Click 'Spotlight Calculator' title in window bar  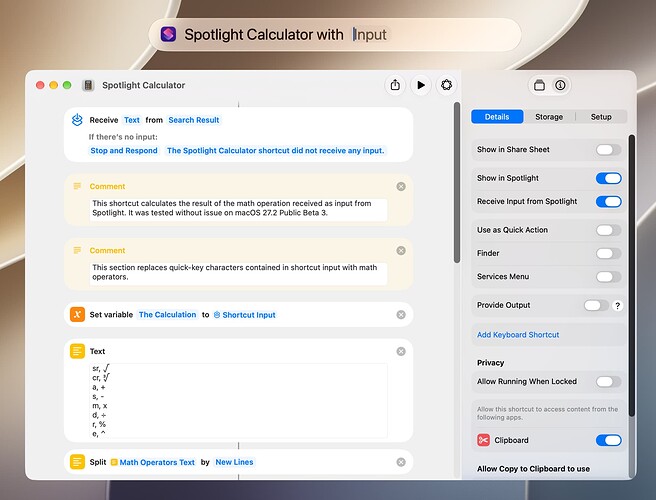144,85
